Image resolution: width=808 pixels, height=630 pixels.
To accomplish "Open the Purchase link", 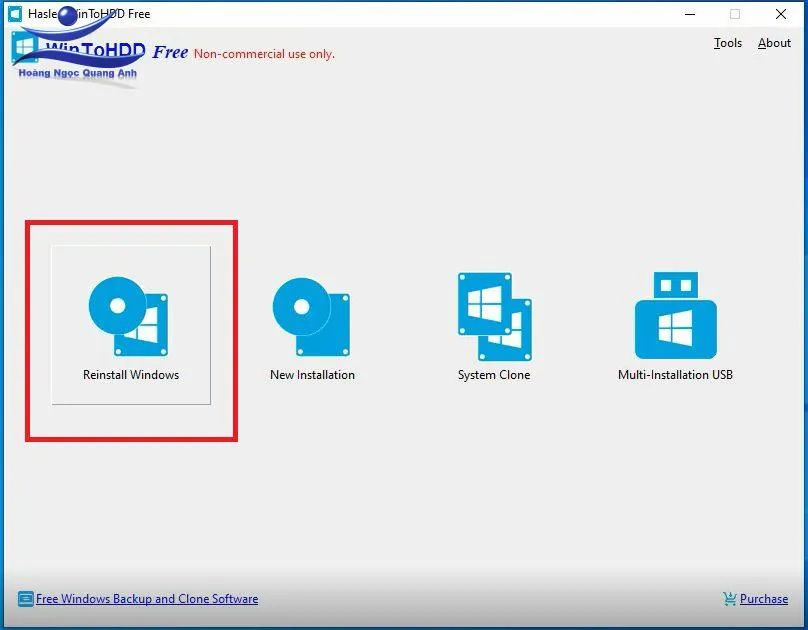I will pyautogui.click(x=763, y=598).
